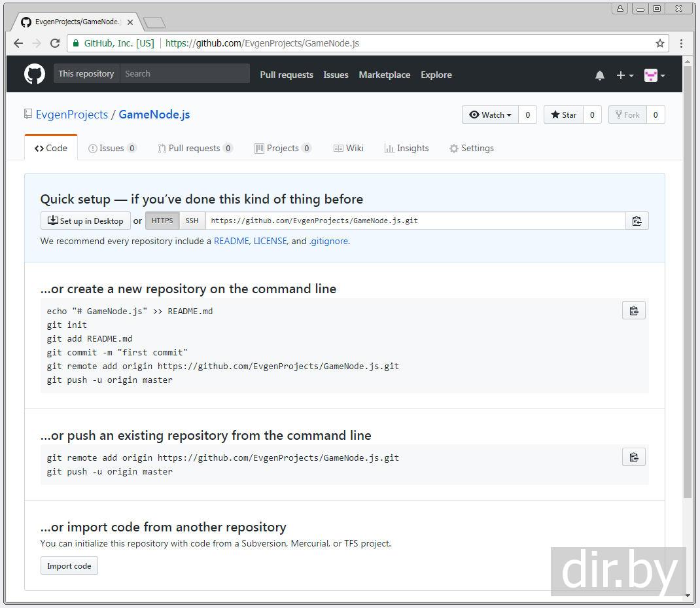
Task: Focus the GitHub search field
Action: [x=184, y=74]
